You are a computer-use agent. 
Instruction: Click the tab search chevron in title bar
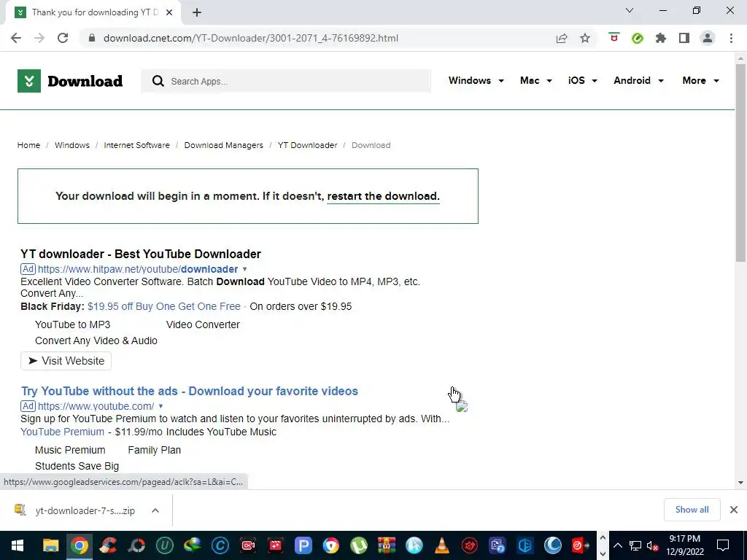coord(630,10)
